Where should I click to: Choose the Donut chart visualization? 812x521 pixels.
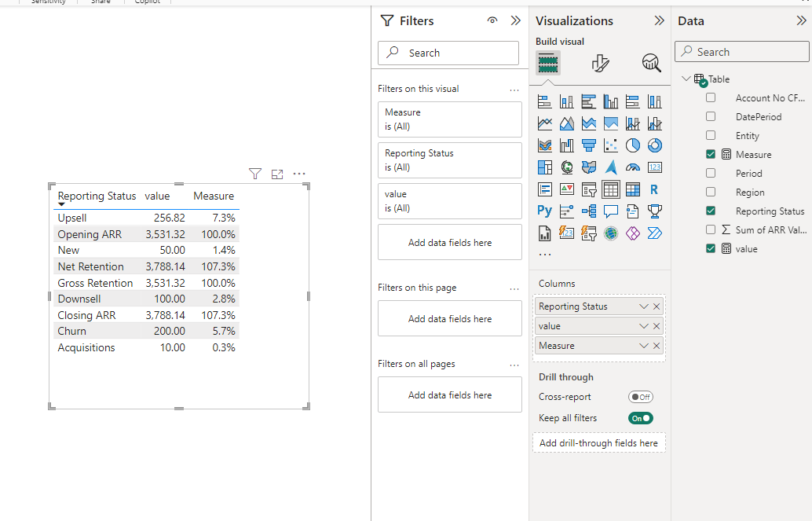coord(655,145)
